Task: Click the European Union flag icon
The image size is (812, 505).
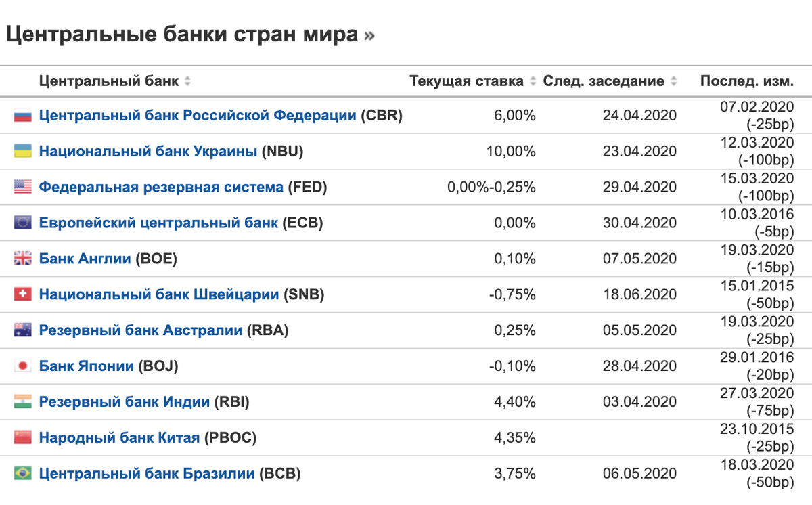Action: pyautogui.click(x=23, y=223)
